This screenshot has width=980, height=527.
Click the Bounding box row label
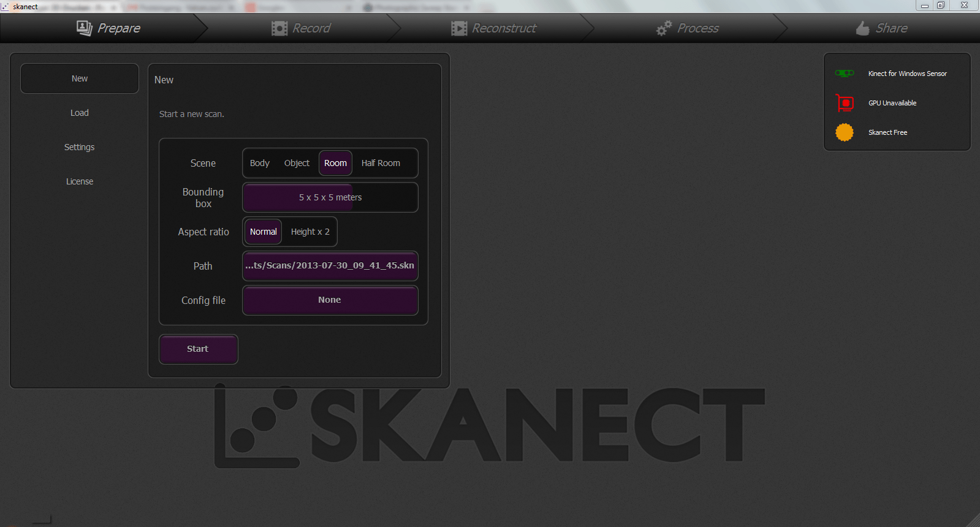click(x=203, y=197)
